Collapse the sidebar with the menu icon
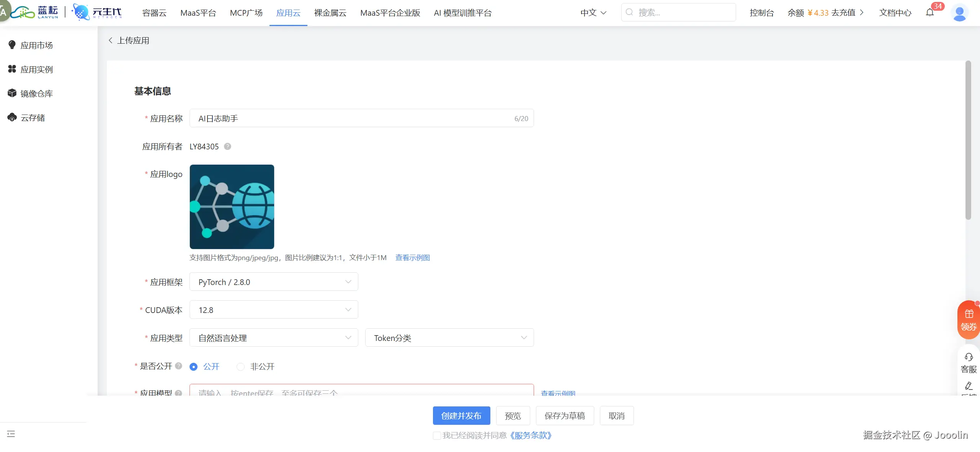The height and width of the screenshot is (452, 980). click(11, 434)
